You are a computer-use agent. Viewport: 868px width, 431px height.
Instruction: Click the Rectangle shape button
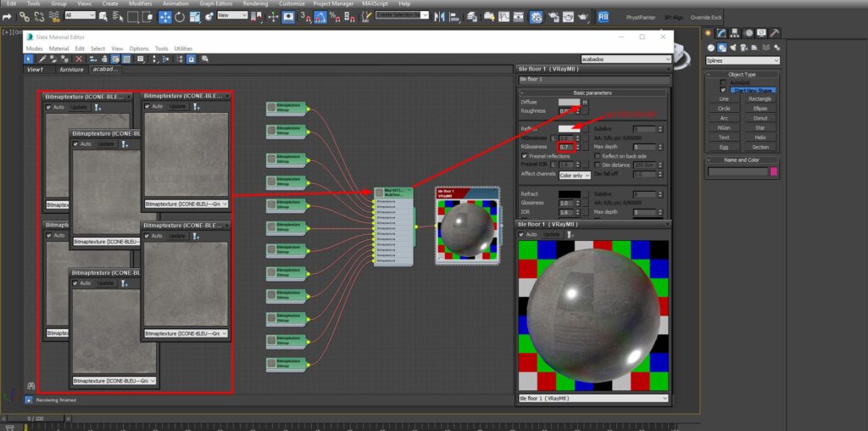(x=760, y=98)
